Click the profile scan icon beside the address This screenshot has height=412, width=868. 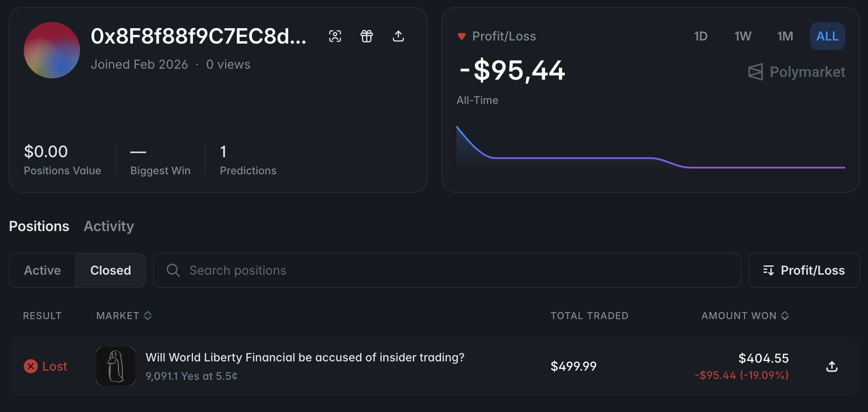click(335, 36)
